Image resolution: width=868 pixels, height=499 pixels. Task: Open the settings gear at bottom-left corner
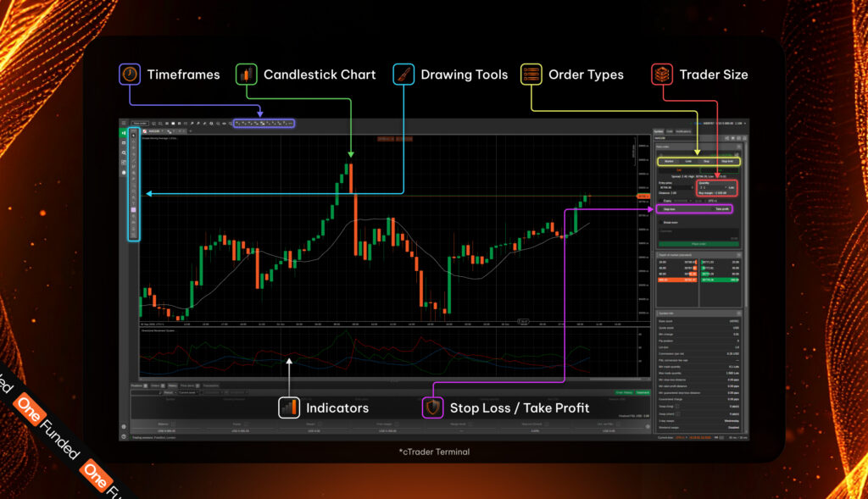click(x=124, y=426)
